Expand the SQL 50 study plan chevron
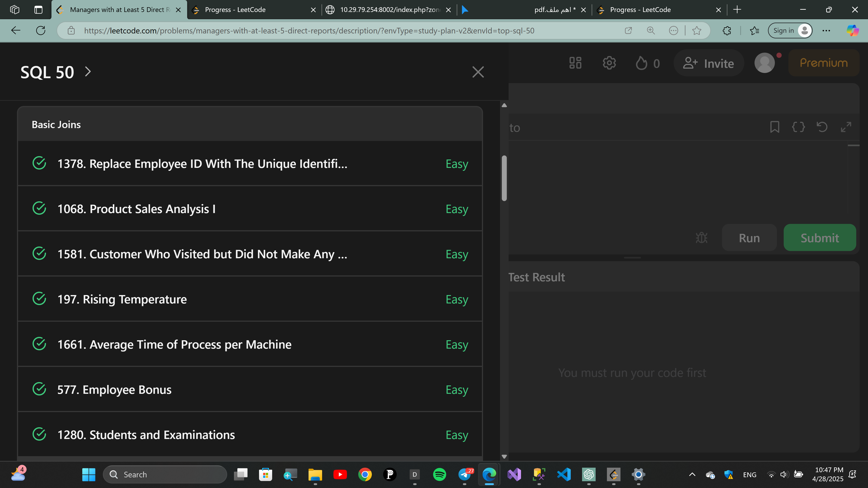The image size is (868, 488). point(88,71)
